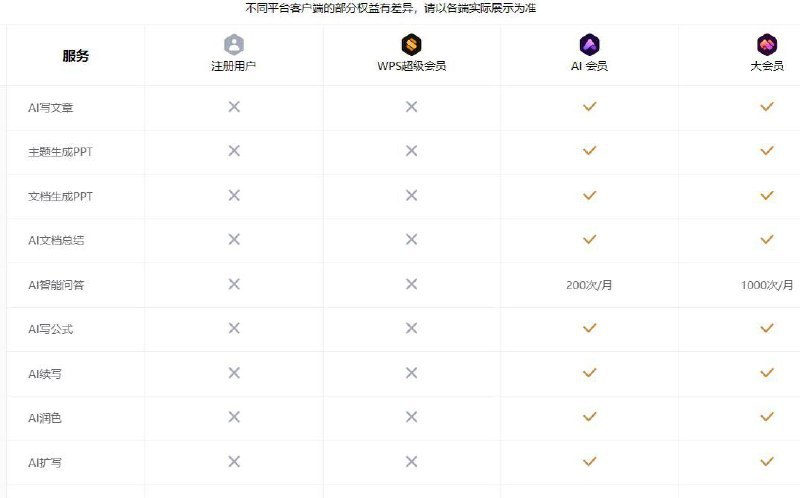Click the 1000次/月 quota text

[767, 285]
